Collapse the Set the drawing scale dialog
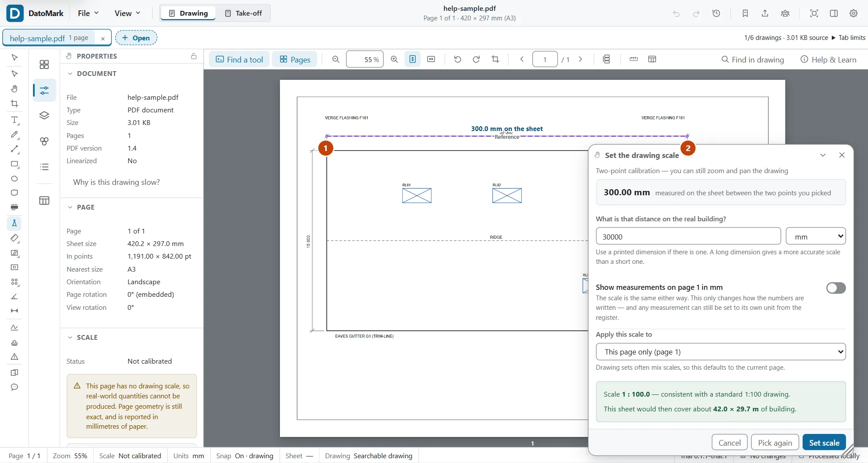This screenshot has width=868, height=463. [822, 155]
